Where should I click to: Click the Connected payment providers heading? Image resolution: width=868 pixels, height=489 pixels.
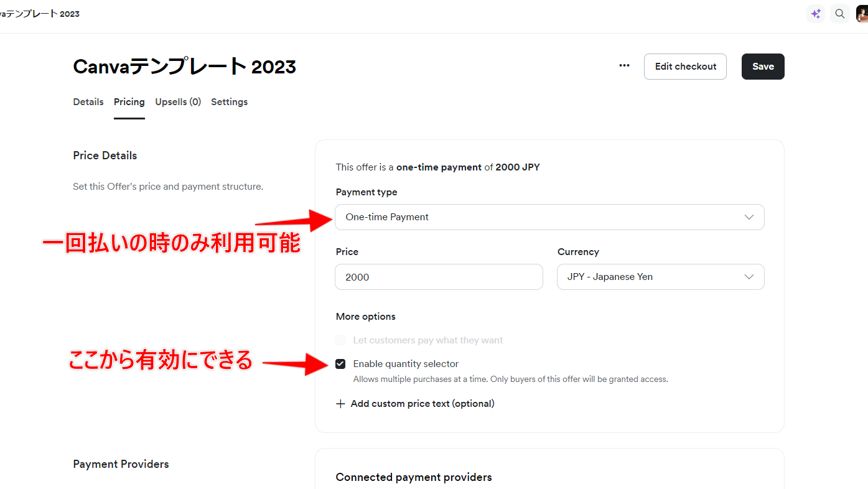414,477
